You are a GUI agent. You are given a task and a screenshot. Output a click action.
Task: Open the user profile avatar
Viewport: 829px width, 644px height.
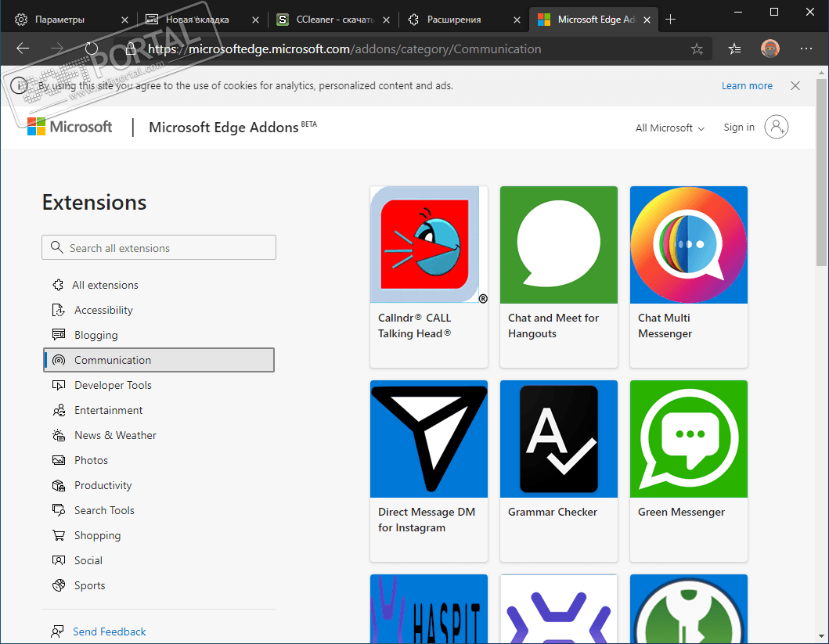(x=770, y=49)
